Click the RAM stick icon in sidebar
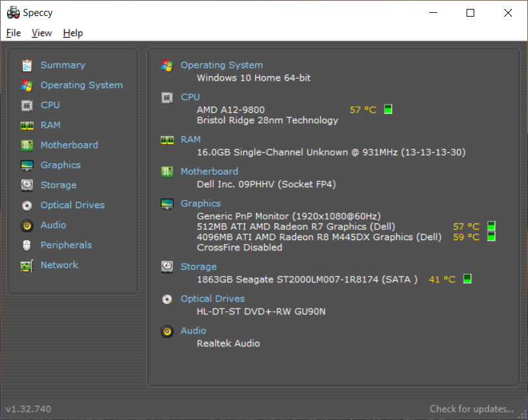Screen dimensions: 528x420 tap(27, 125)
